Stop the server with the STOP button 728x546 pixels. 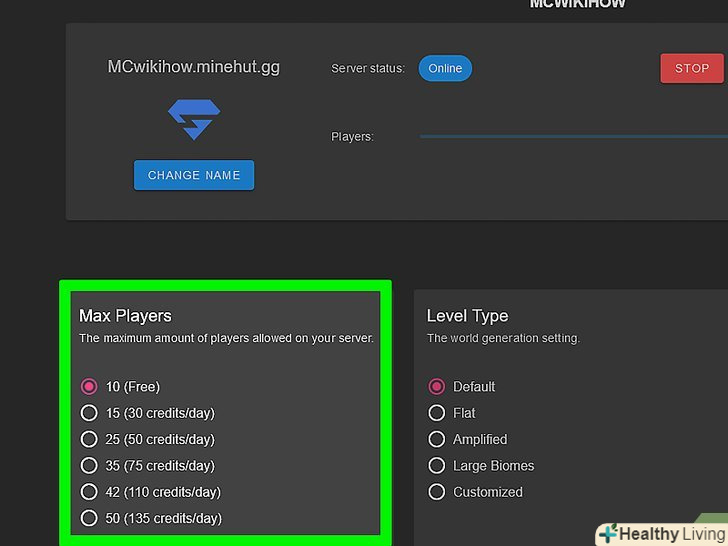tap(692, 68)
